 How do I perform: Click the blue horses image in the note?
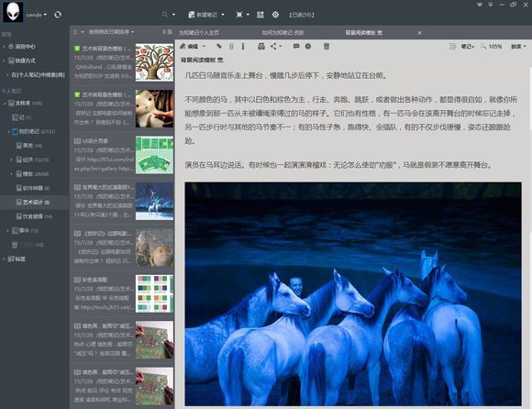click(353, 293)
